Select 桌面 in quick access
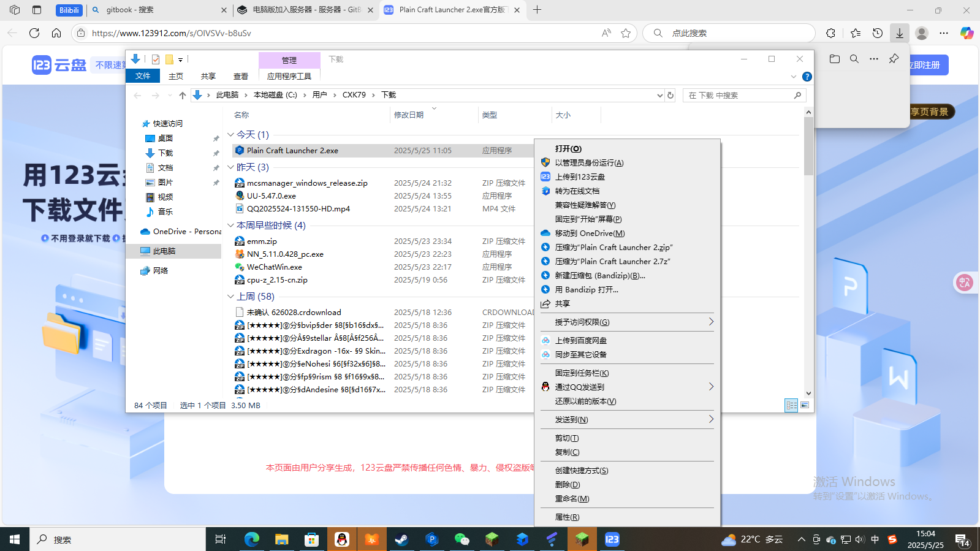The height and width of the screenshot is (551, 980). [165, 139]
